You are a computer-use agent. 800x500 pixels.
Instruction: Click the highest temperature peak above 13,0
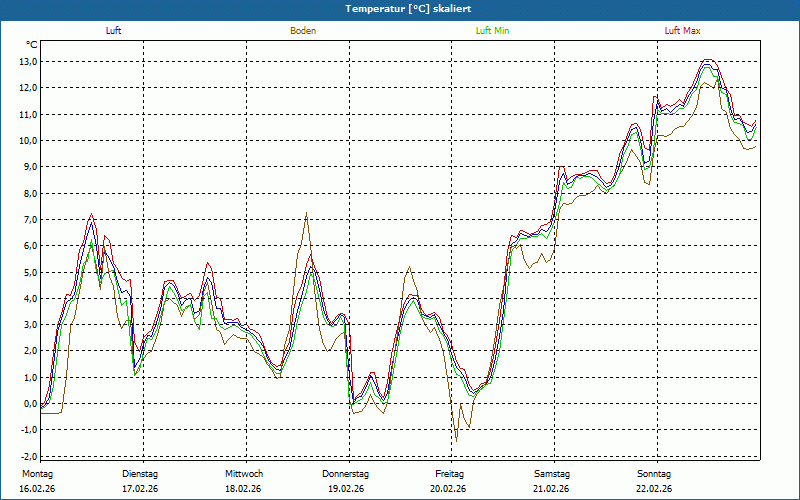click(708, 60)
